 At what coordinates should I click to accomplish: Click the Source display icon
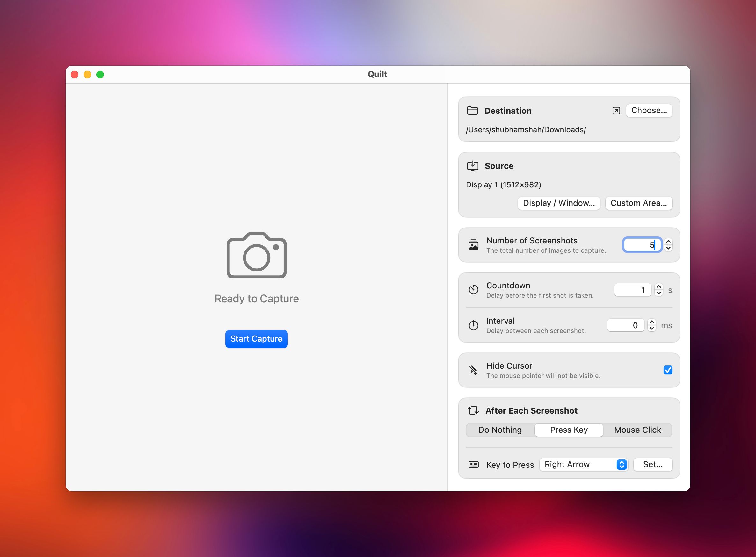point(473,166)
